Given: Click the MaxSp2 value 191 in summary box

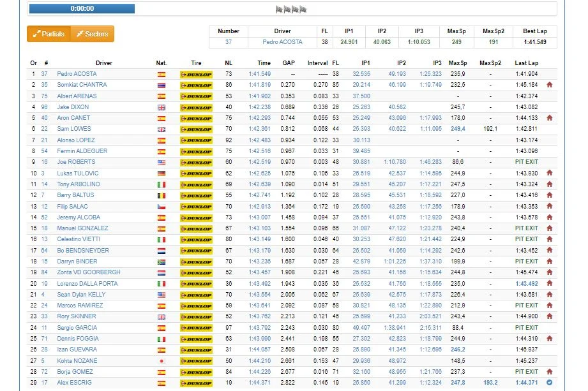Looking at the screenshot, I should point(493,42).
